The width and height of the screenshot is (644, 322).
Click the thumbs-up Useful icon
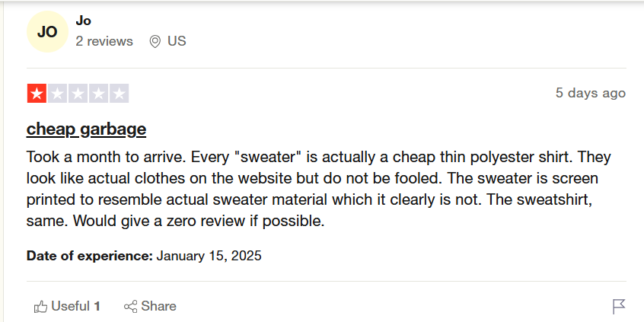(x=40, y=306)
